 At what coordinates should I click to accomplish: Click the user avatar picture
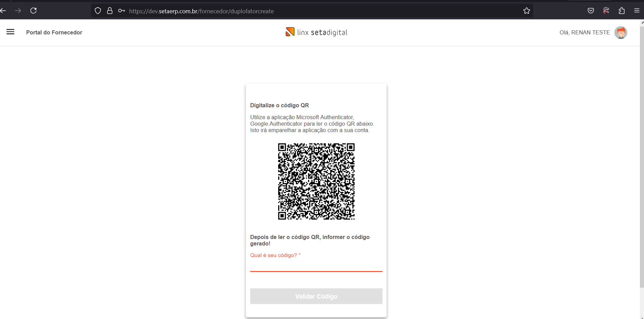coord(621,33)
